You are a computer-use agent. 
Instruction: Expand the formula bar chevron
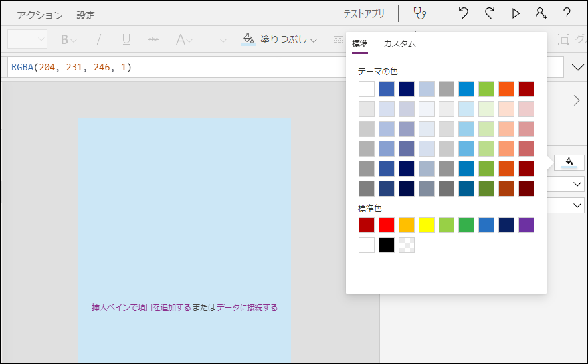578,68
